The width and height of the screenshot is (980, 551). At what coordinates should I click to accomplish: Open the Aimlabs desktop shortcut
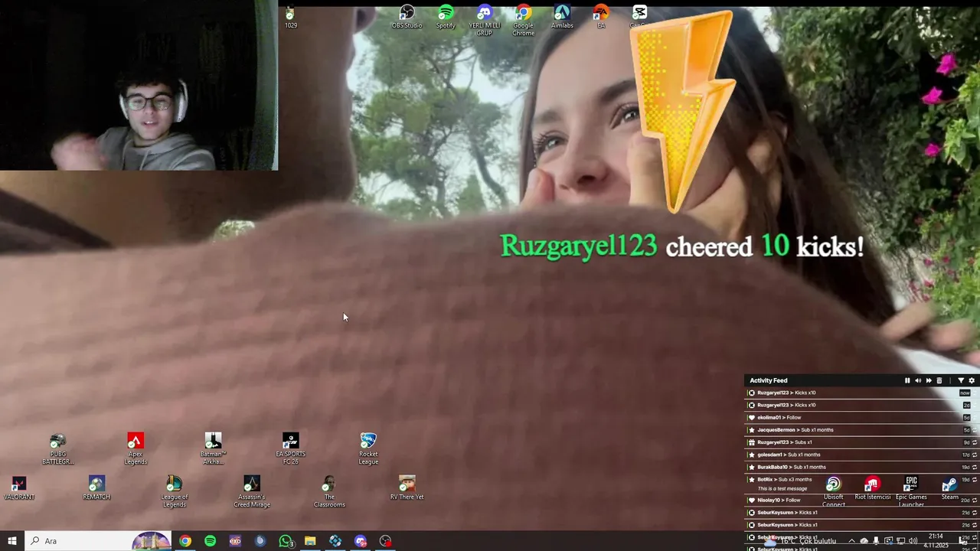(x=562, y=18)
